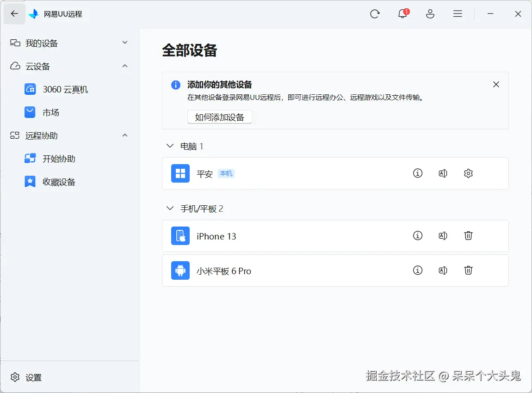Click the iPhone 13 device icon
This screenshot has height=393, width=532.
(x=180, y=236)
